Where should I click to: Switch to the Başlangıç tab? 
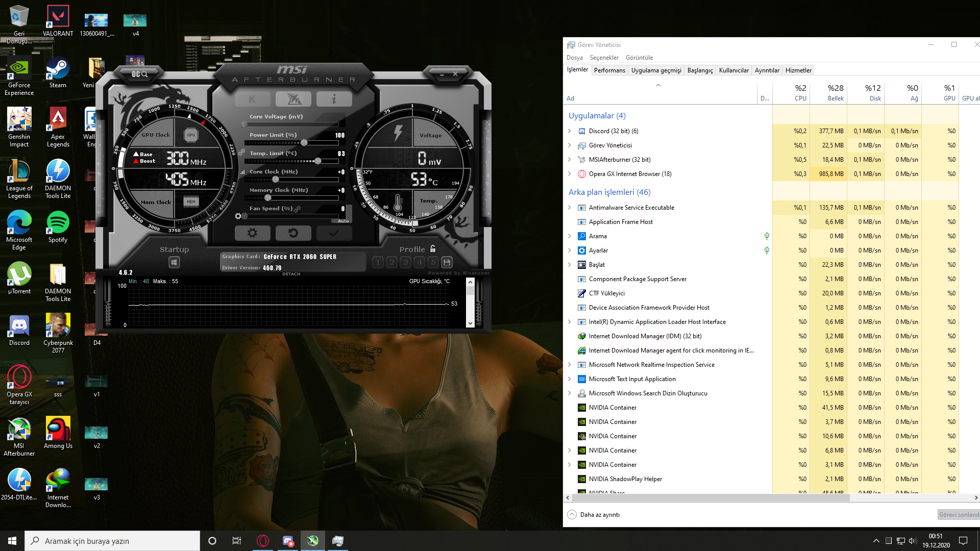click(x=700, y=70)
